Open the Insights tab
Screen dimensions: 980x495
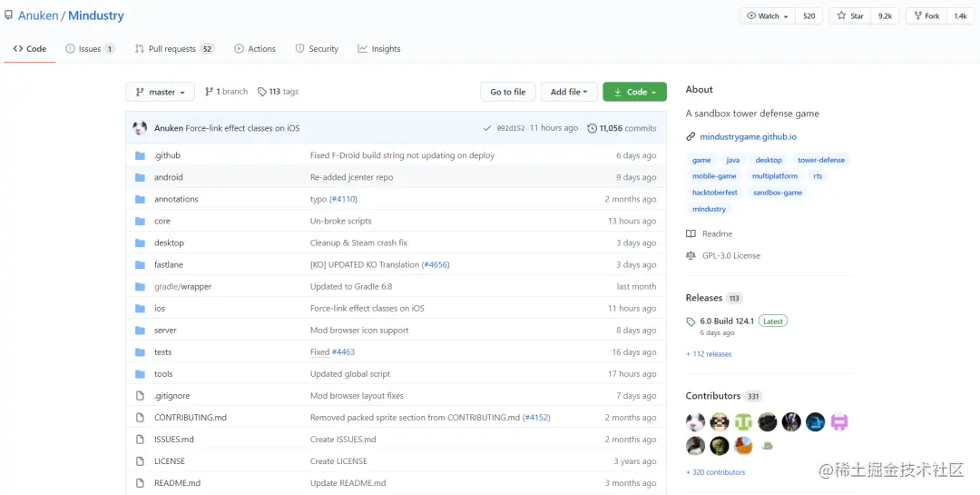[x=378, y=49]
